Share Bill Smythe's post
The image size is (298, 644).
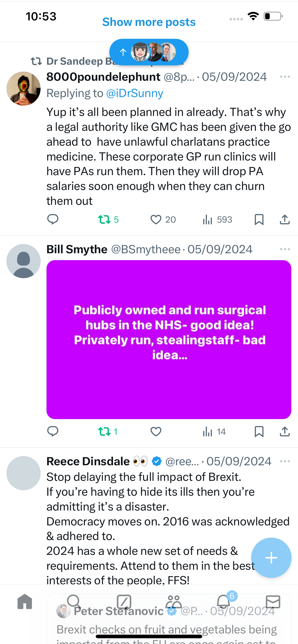coord(285,431)
